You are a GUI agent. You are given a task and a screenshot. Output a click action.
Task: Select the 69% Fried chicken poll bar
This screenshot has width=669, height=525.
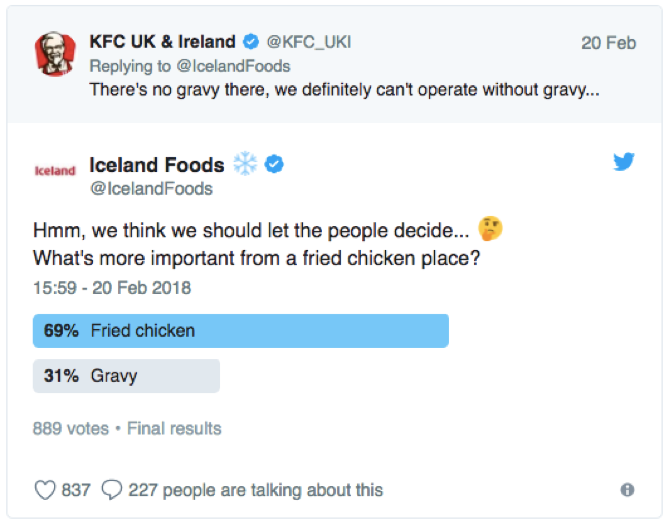point(240,330)
